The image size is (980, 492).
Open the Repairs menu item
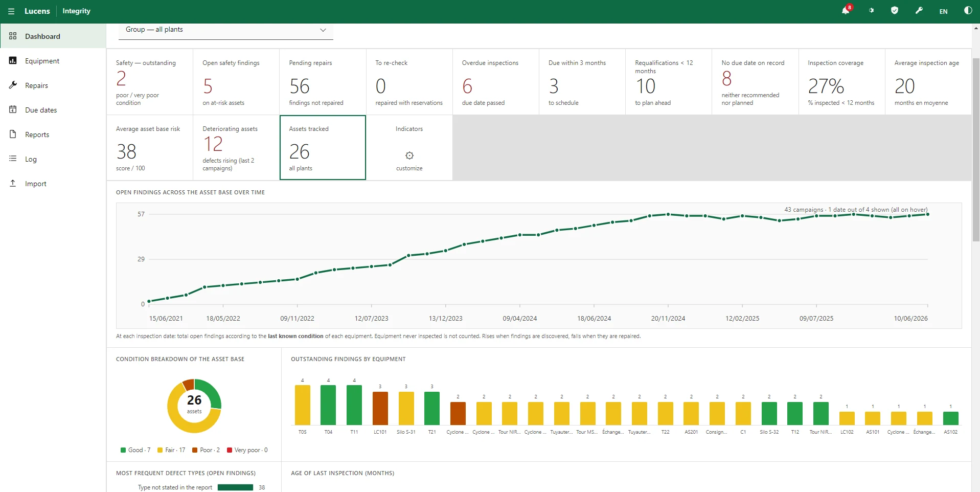click(x=53, y=85)
